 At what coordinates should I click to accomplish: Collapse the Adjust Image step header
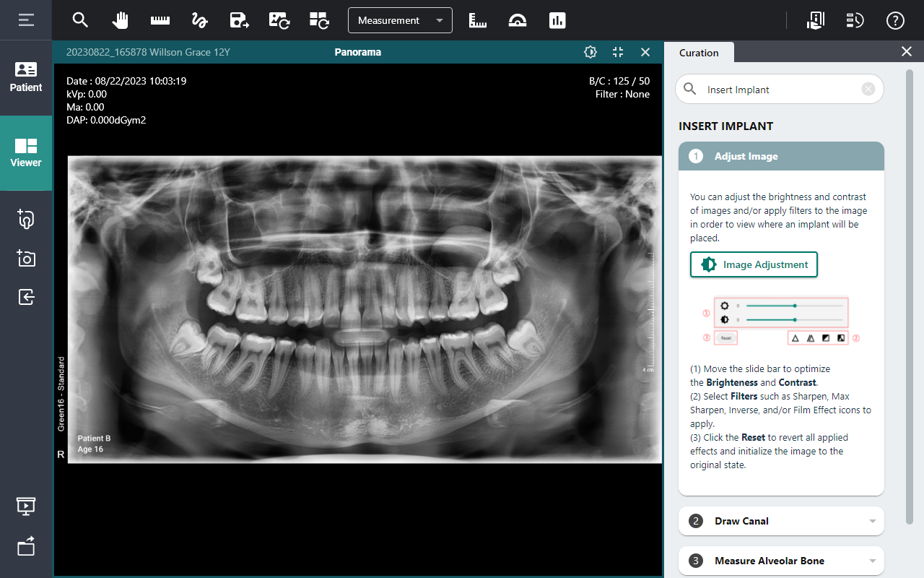[781, 156]
